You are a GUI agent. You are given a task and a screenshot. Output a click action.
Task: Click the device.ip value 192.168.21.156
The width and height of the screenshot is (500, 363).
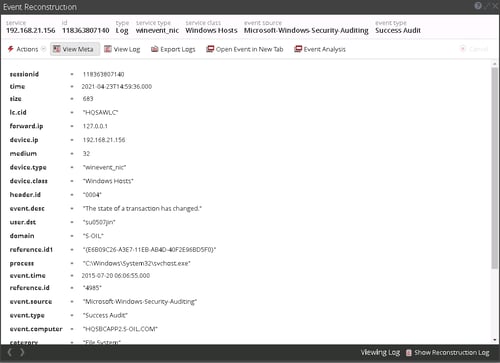point(104,140)
